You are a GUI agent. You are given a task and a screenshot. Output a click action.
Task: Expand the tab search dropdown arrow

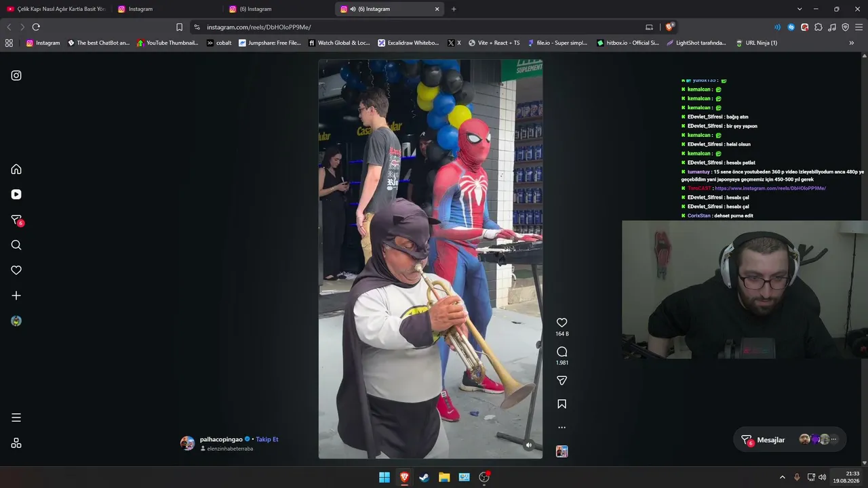(800, 9)
